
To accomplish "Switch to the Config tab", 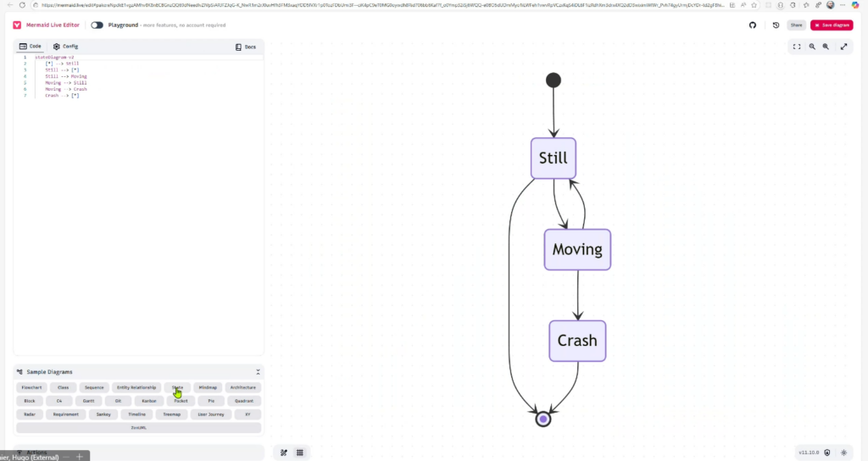I will pos(65,47).
